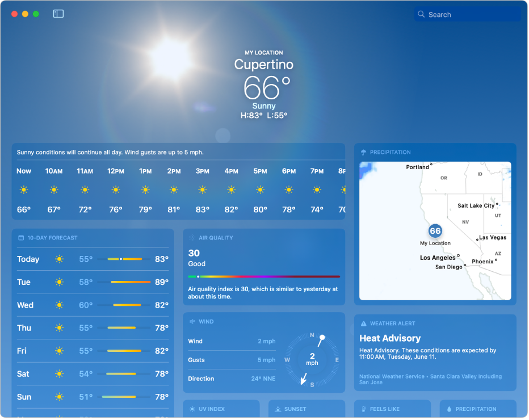Click the sunny icon for the 2PM hour
Image resolution: width=529 pixels, height=420 pixels.
coord(174,190)
